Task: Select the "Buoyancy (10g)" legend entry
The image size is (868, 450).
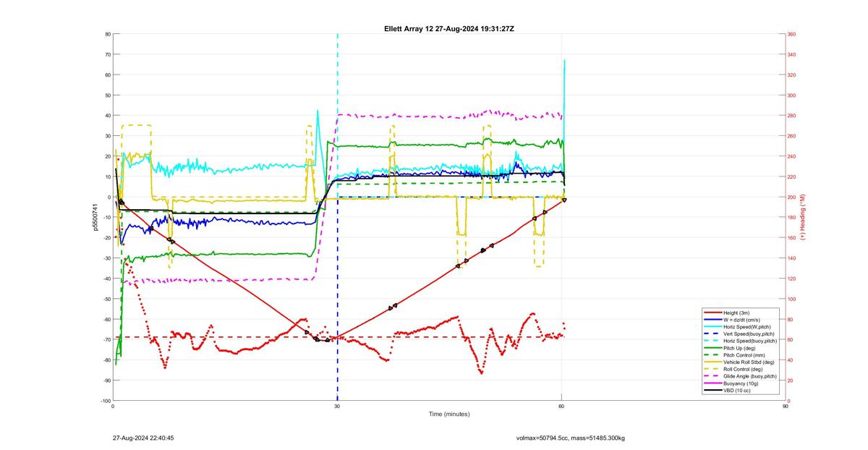Action: 739,383
